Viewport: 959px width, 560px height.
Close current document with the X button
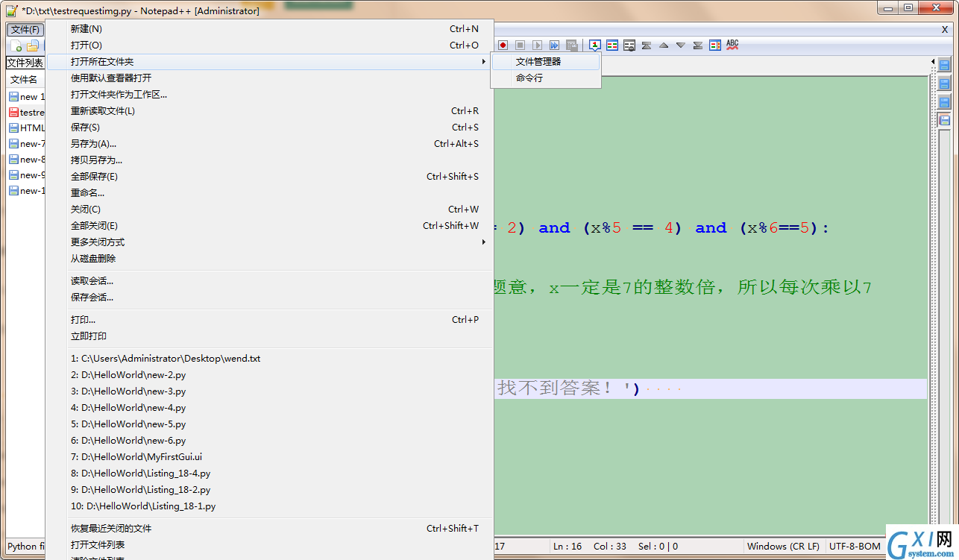[945, 30]
